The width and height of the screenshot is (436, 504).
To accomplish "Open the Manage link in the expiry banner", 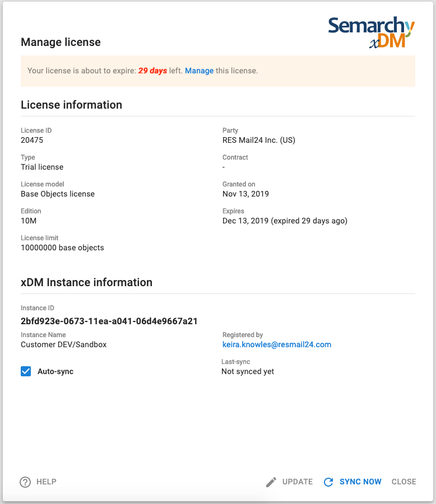I will (199, 71).
